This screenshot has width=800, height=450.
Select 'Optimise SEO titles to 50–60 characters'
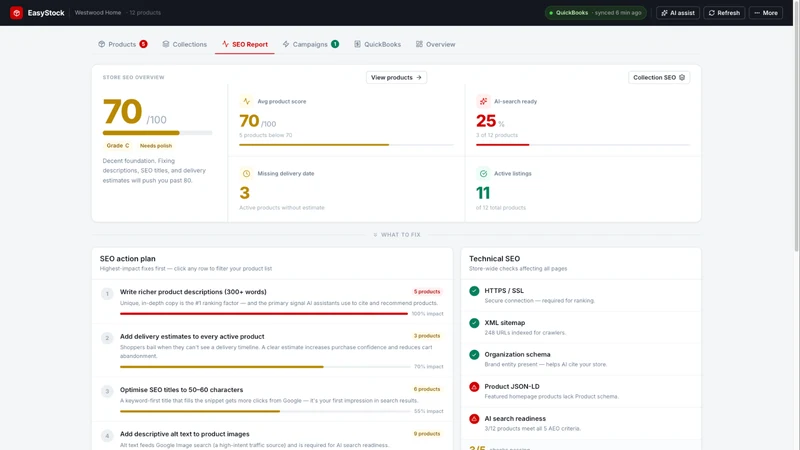click(272, 399)
